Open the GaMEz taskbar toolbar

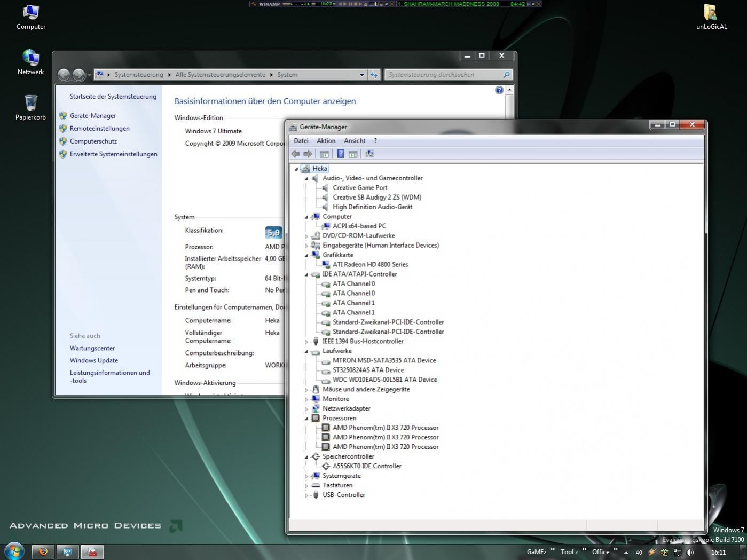coord(537,552)
